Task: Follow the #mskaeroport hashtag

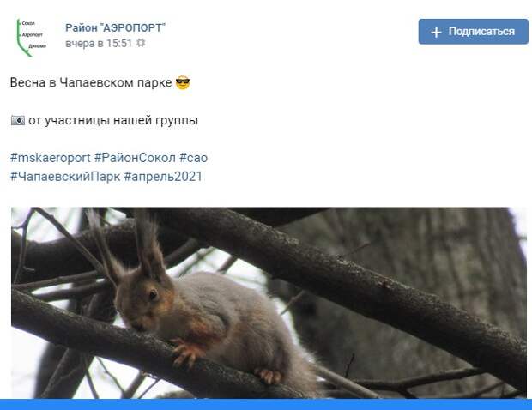Action: [x=51, y=158]
